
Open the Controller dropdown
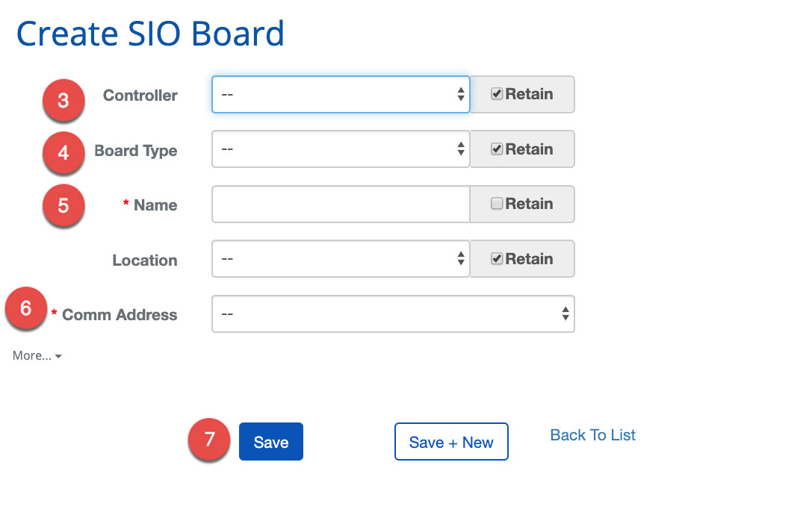coord(340,94)
